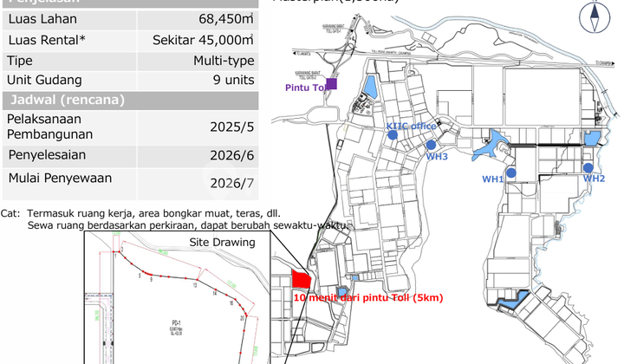This screenshot has height=364, width=624.
Task: Click the 'Tipe' row label
Action: click(19, 61)
